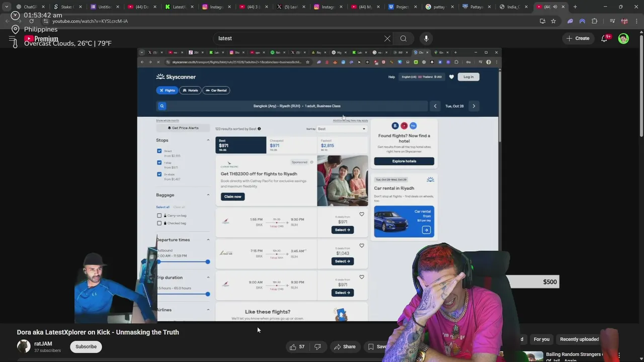Click the YouTube search magnifier button
Viewport: 644px width, 362px height.
pos(404,38)
